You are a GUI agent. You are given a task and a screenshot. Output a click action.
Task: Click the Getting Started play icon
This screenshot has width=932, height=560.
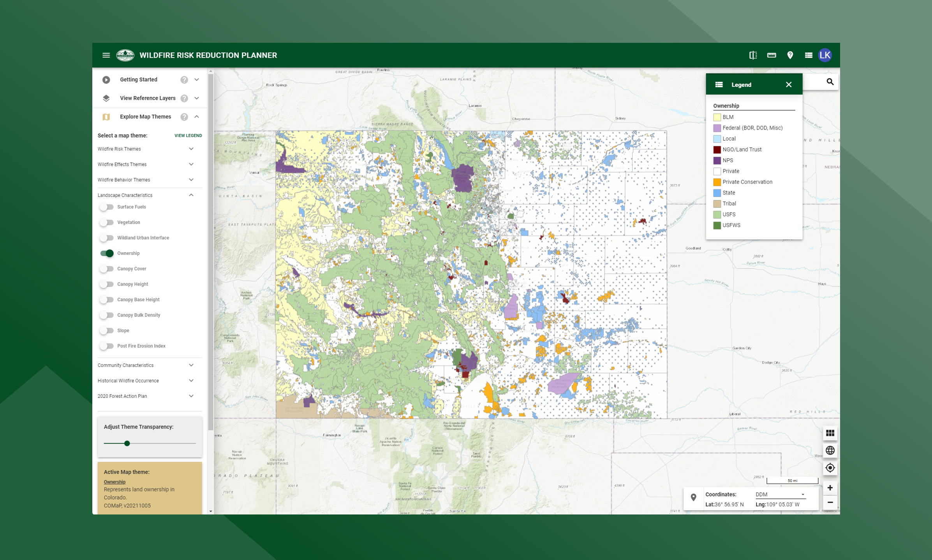click(x=106, y=80)
